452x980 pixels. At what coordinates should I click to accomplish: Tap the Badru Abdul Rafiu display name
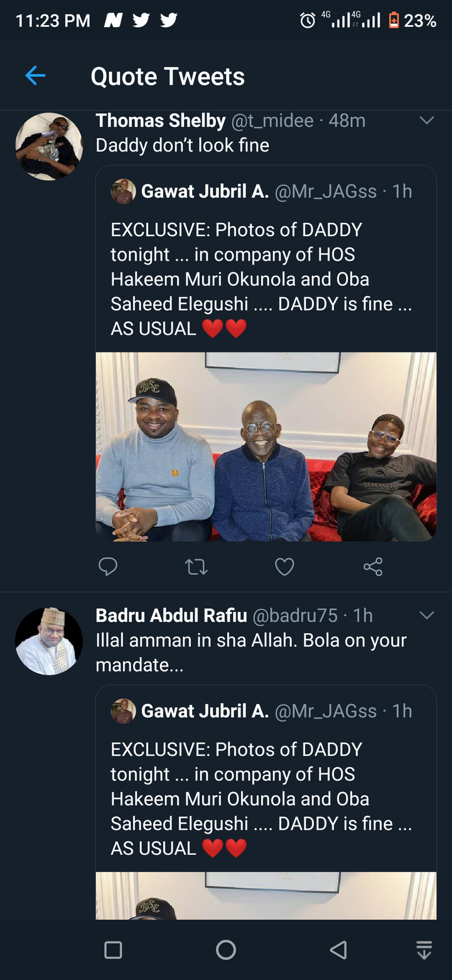(171, 615)
